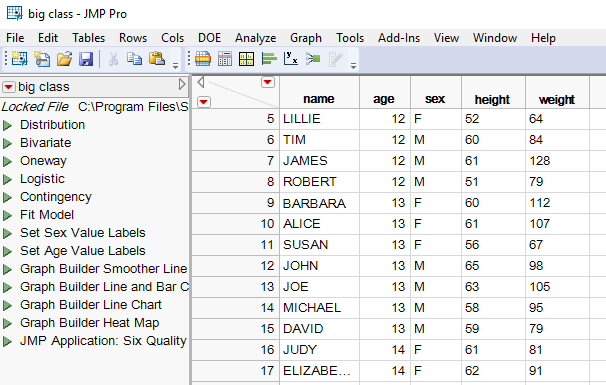Run Graph Builder Line Chart green triangle

pyautogui.click(x=7, y=305)
